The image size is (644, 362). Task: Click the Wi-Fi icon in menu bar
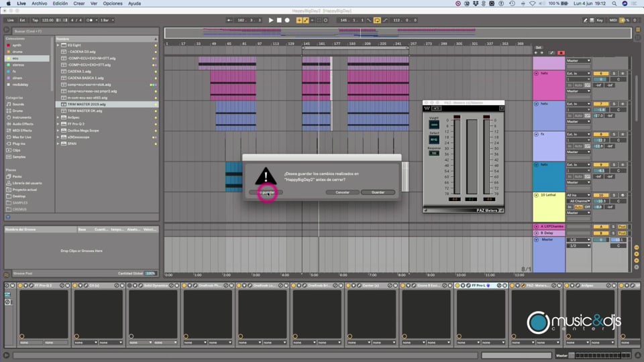532,3
